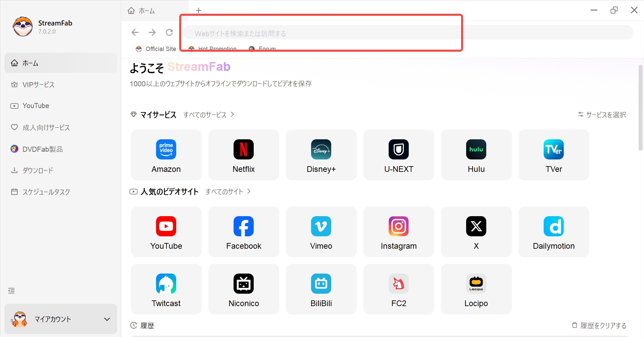The height and width of the screenshot is (337, 644).
Task: Open DVDFab製品 in the sidebar
Action: [61, 149]
